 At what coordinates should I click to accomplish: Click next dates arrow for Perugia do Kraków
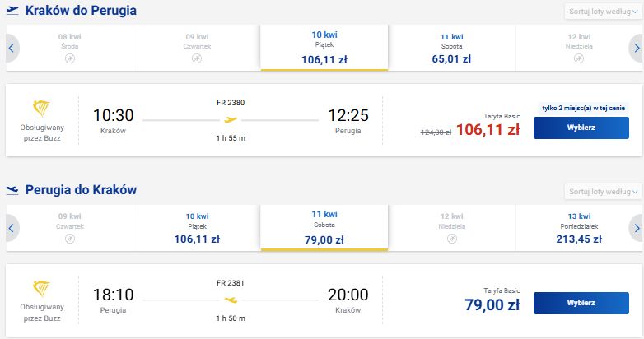tap(637, 228)
